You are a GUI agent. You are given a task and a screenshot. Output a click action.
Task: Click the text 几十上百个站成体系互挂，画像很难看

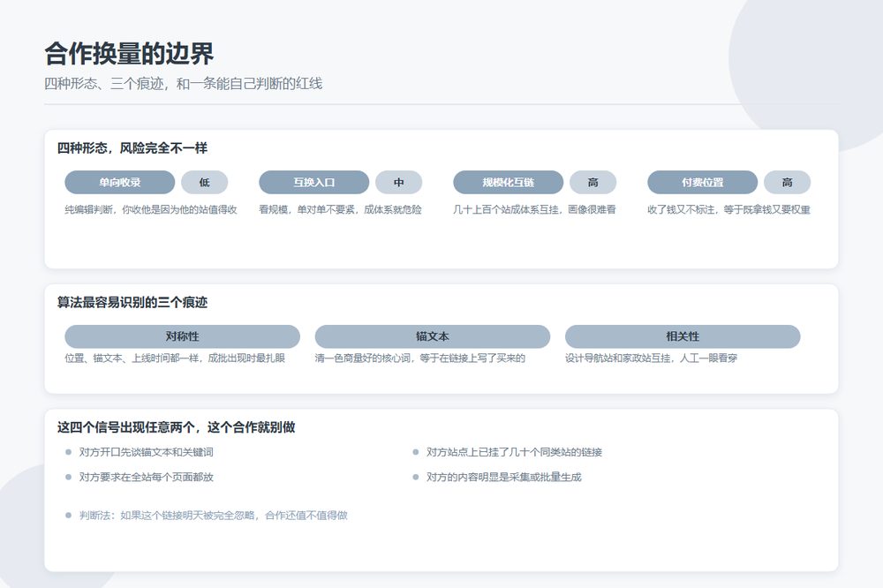pyautogui.click(x=534, y=209)
